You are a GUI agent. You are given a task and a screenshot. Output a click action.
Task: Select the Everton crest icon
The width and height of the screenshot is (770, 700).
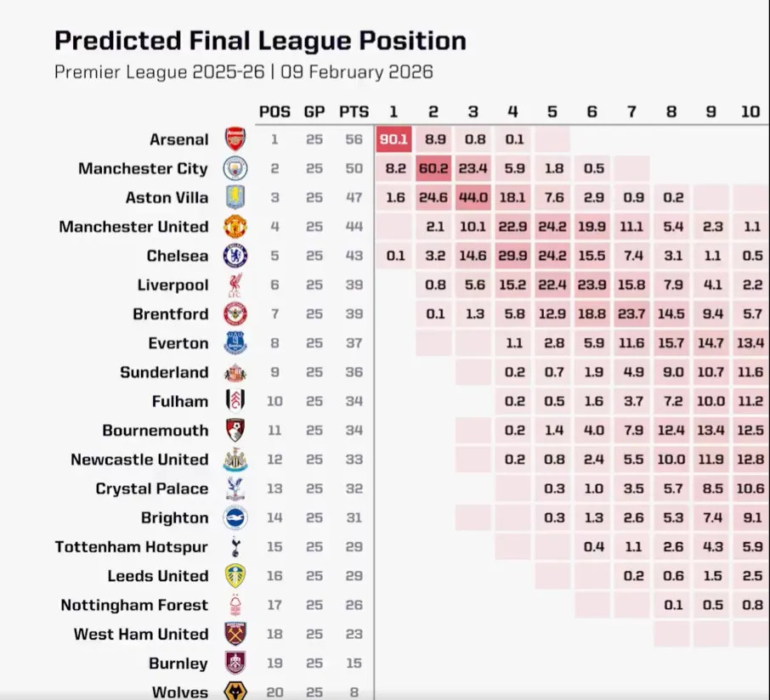coord(235,343)
